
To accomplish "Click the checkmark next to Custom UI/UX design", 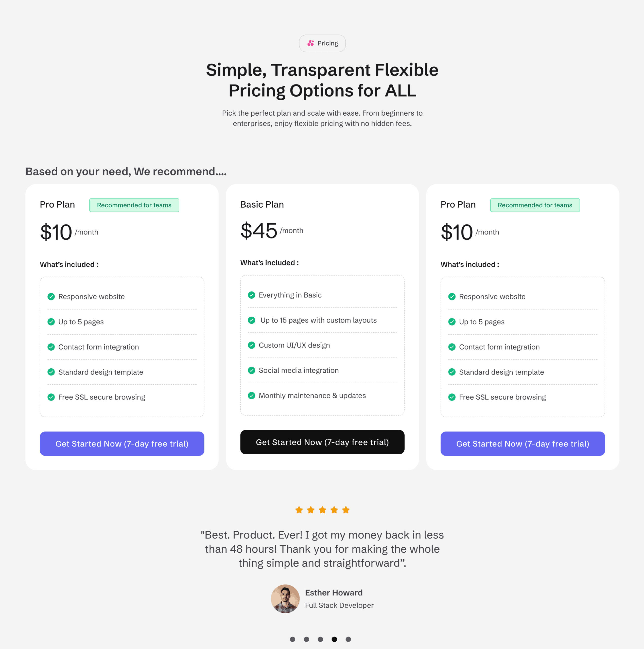I will pos(251,345).
